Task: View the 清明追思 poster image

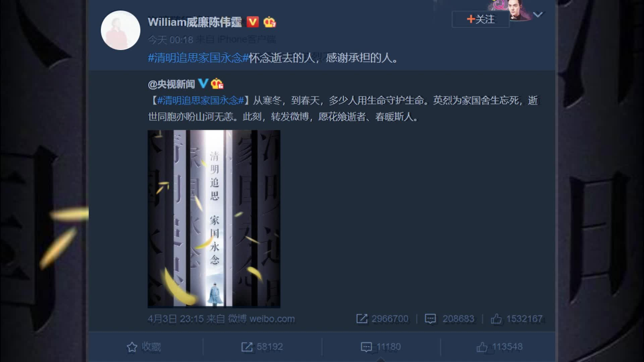Action: click(x=214, y=219)
